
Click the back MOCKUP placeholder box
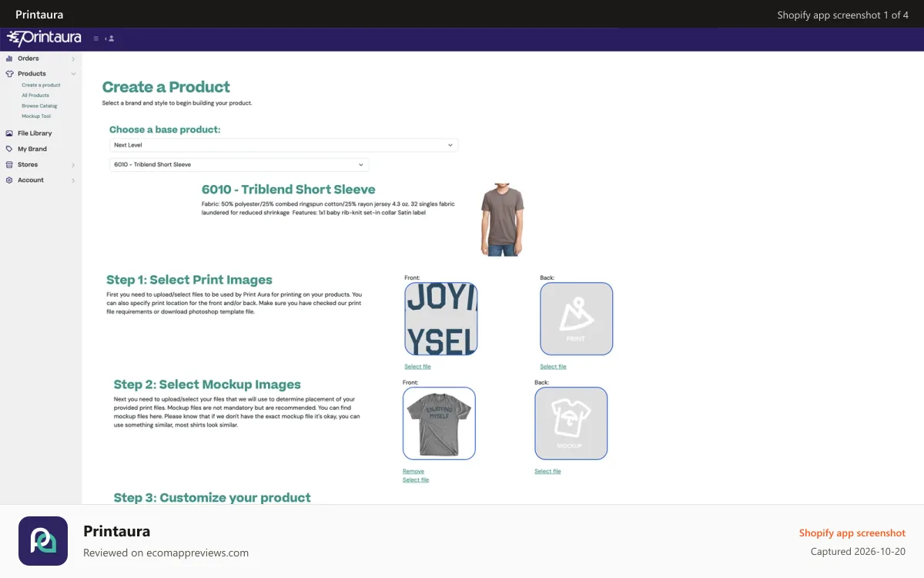(x=571, y=423)
